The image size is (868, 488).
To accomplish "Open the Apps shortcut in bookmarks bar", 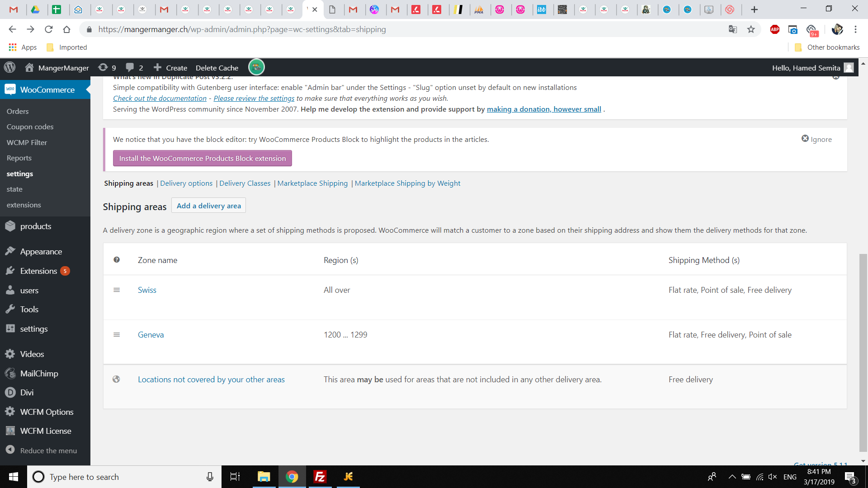I will tap(23, 47).
